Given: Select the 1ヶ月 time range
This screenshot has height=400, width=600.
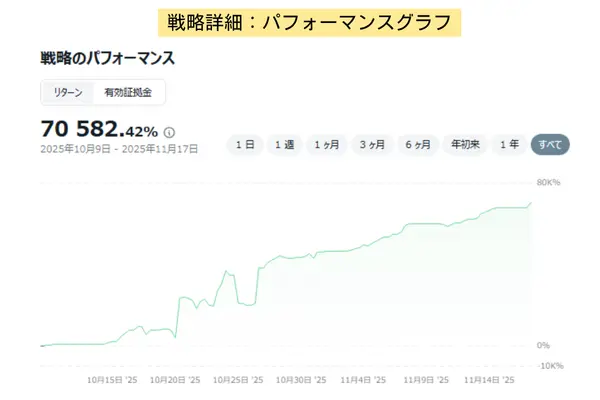Looking at the screenshot, I should (326, 144).
